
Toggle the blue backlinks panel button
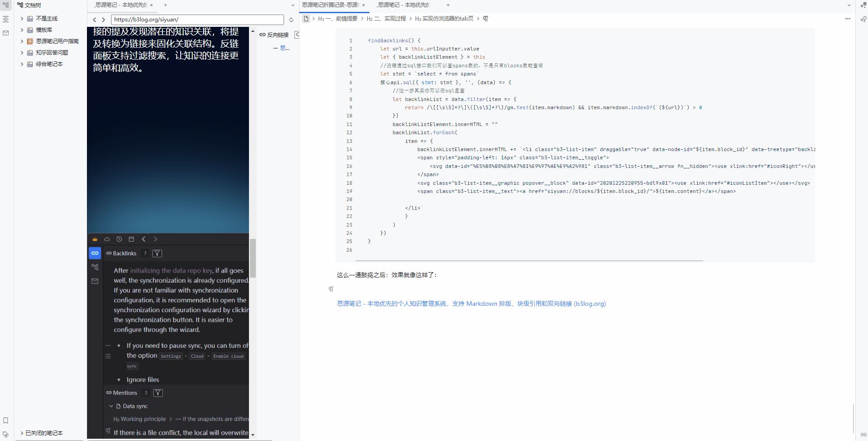pos(95,253)
